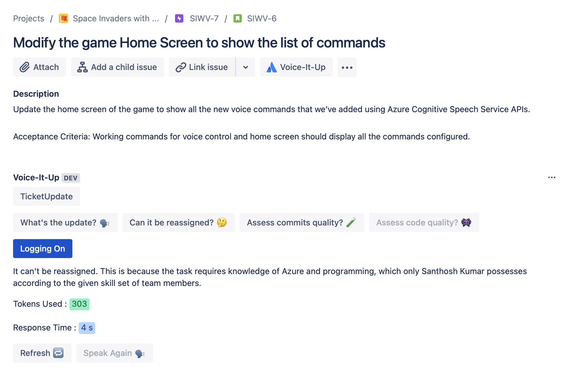The image size is (588, 388).
Task: Open the Voice-It-Up panel ellipsis menu
Action: 552,177
